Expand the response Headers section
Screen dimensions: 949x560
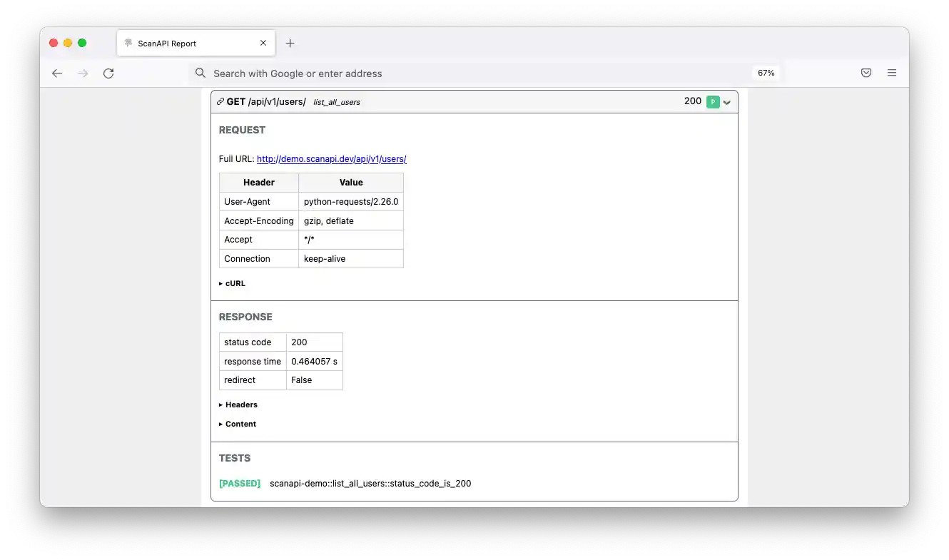[x=238, y=404]
